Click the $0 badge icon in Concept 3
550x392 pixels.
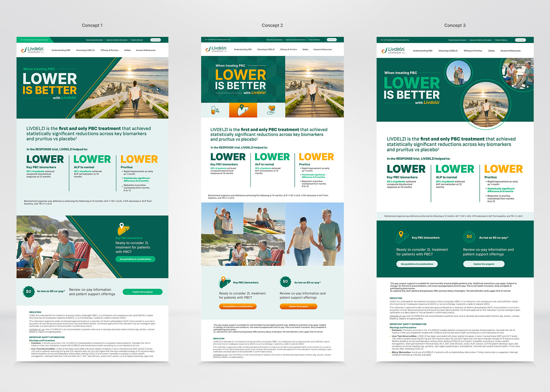tap(469, 236)
